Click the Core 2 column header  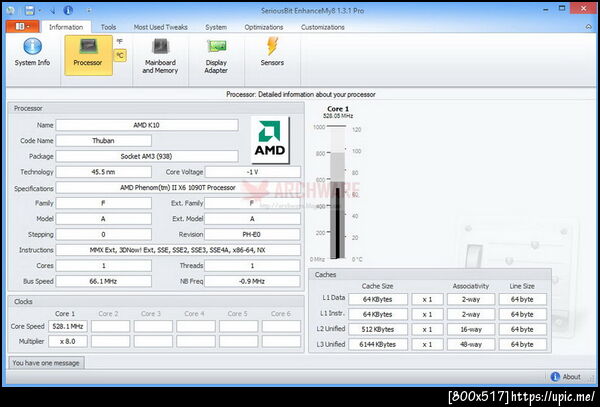108,314
